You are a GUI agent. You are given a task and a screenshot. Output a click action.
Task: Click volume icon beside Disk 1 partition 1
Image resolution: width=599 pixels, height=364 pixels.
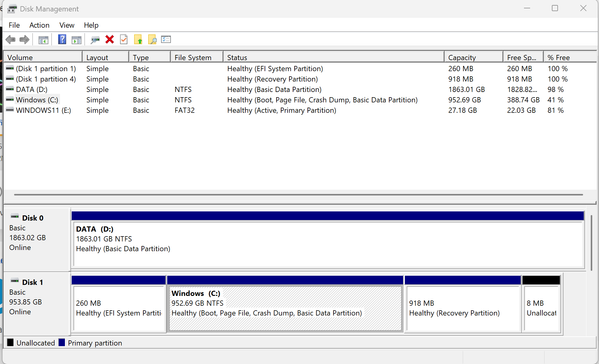[10, 68]
